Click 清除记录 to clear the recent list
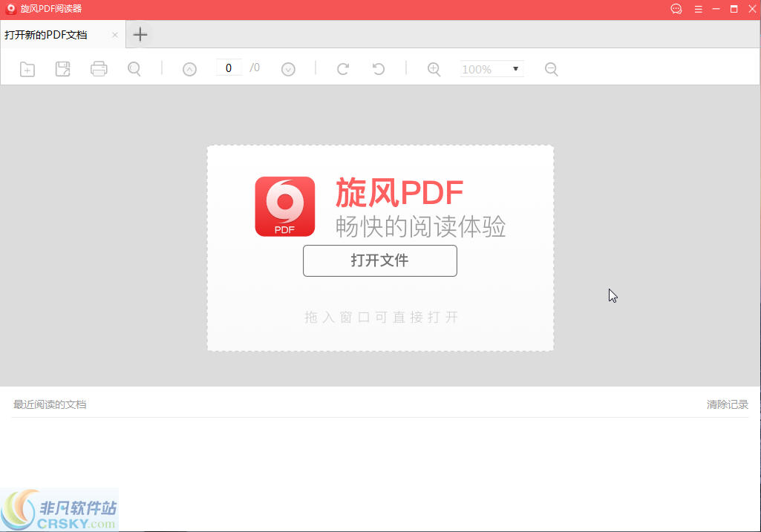The width and height of the screenshot is (761, 532). click(x=727, y=404)
